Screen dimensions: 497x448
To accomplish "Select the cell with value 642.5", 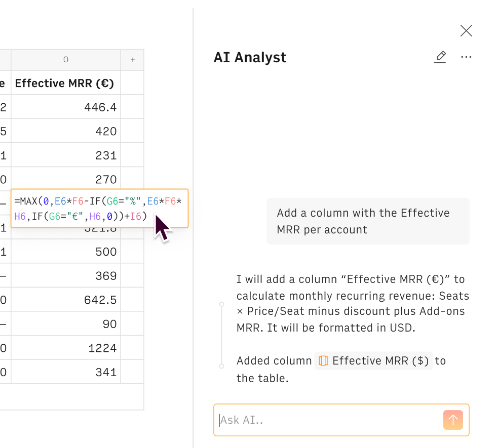I will click(66, 300).
